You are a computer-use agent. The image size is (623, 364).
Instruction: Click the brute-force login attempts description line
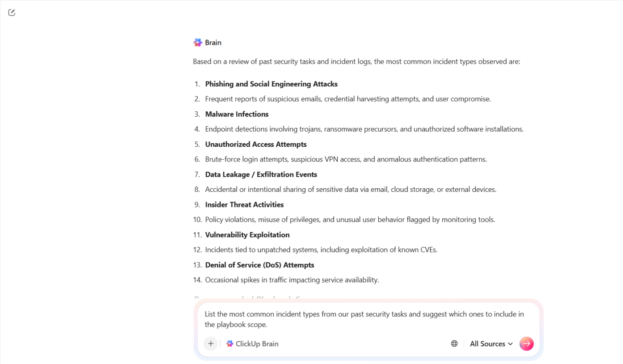click(x=346, y=159)
